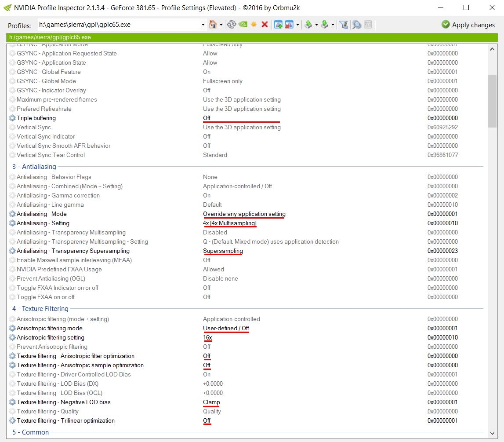
Task: Expand dropdown arrow beside export profiles icon
Action: [x=316, y=25]
